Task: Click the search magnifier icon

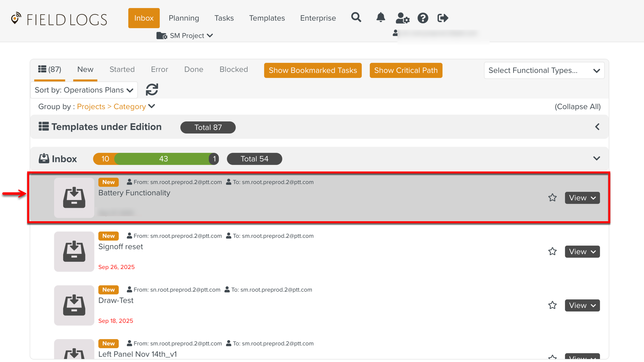Action: click(356, 18)
